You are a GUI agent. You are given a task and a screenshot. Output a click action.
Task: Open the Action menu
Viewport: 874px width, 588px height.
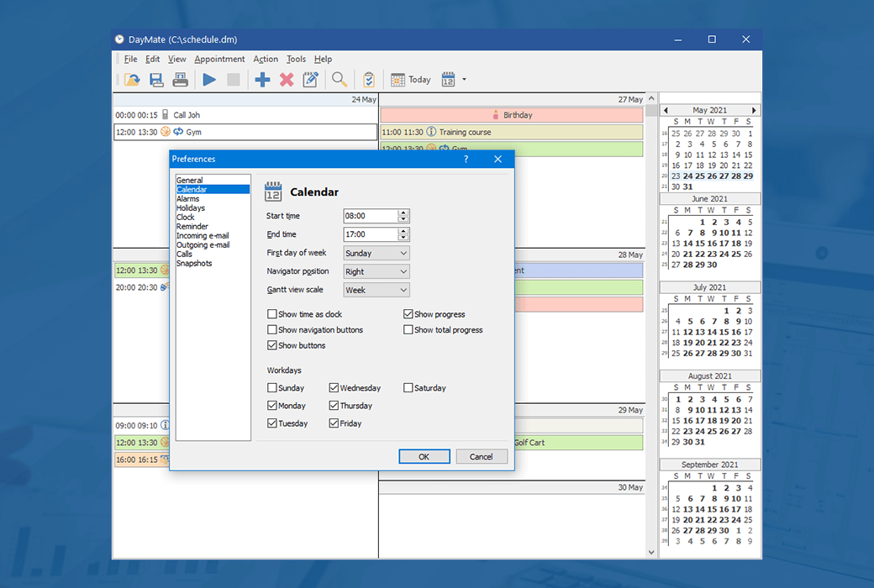266,59
